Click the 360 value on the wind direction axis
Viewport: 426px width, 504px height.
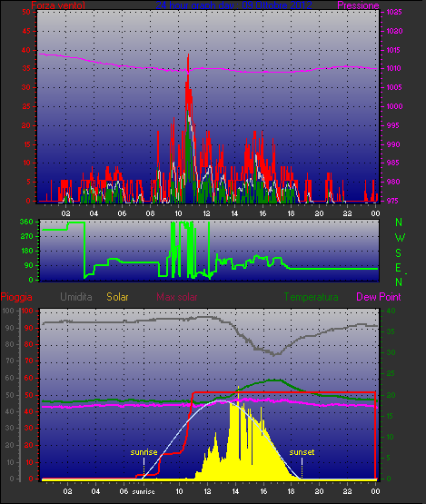[x=26, y=222]
